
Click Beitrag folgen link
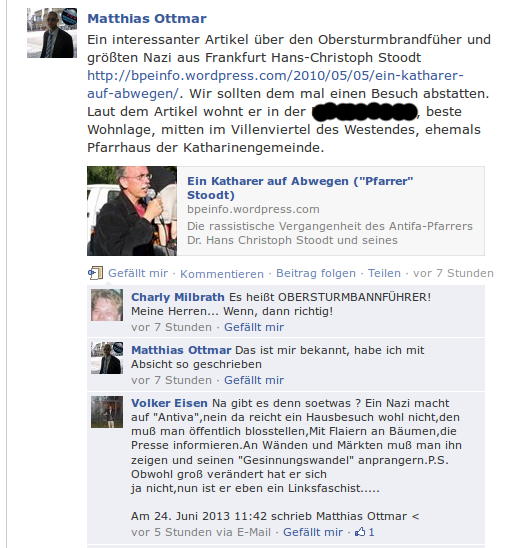pyautogui.click(x=316, y=273)
